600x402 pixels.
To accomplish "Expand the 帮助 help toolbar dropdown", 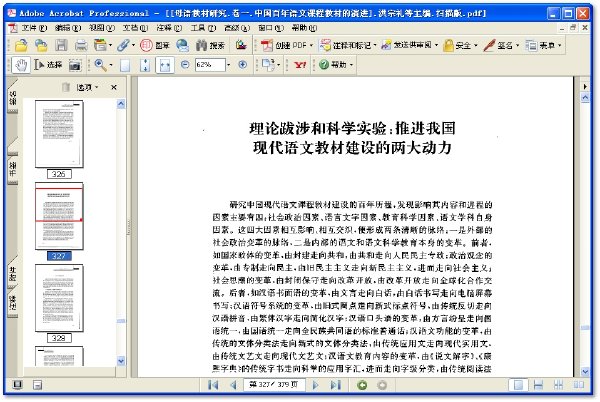I will pyautogui.click(x=351, y=65).
